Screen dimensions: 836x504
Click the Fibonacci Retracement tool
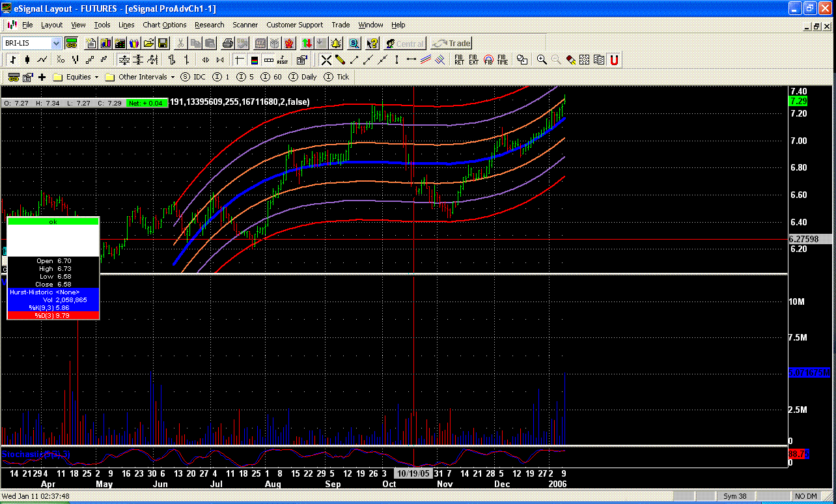(459, 60)
